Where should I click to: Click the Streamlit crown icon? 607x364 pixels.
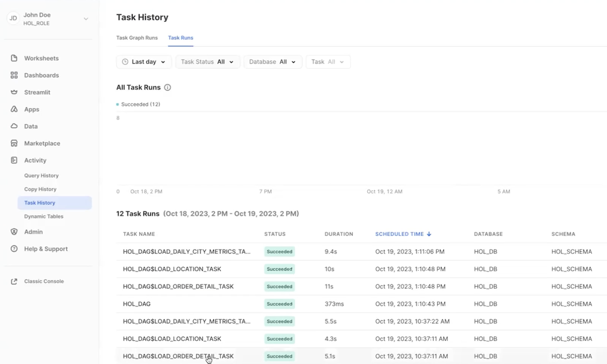pyautogui.click(x=14, y=92)
